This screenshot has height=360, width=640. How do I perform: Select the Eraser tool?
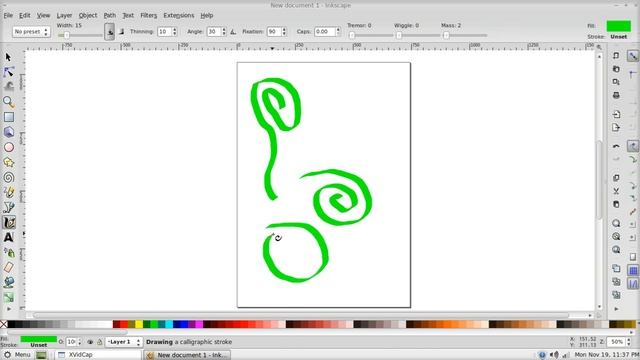point(9,267)
